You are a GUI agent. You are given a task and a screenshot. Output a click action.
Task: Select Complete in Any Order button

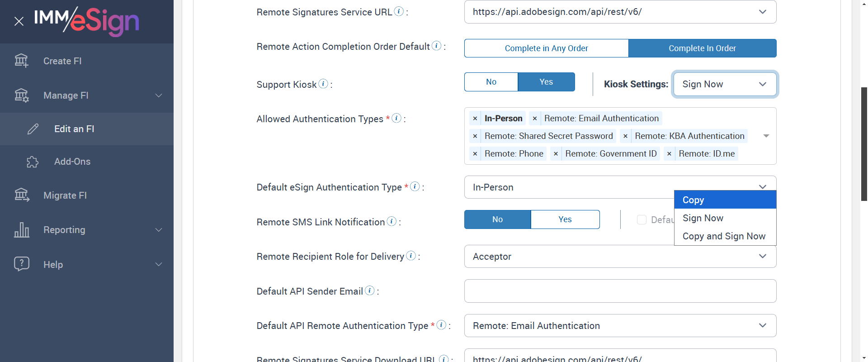coord(546,48)
